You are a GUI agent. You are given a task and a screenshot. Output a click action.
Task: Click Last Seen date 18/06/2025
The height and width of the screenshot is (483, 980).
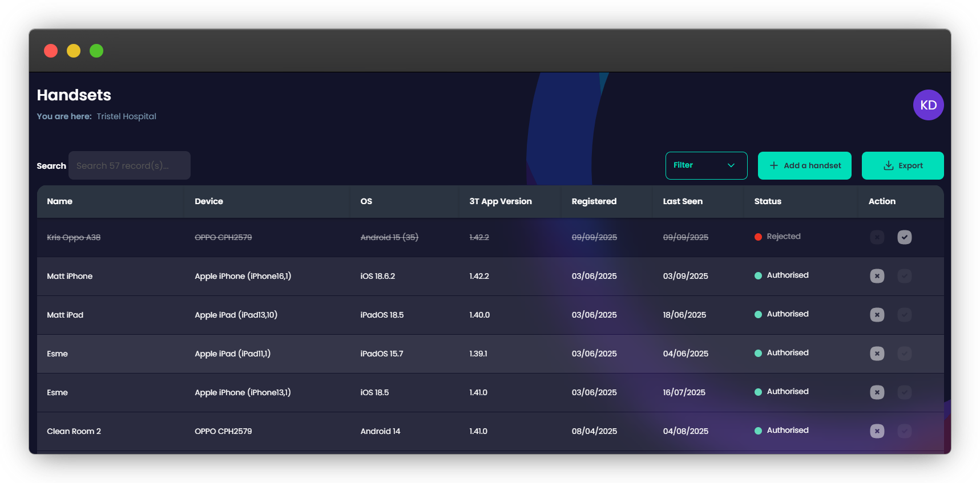tap(684, 315)
